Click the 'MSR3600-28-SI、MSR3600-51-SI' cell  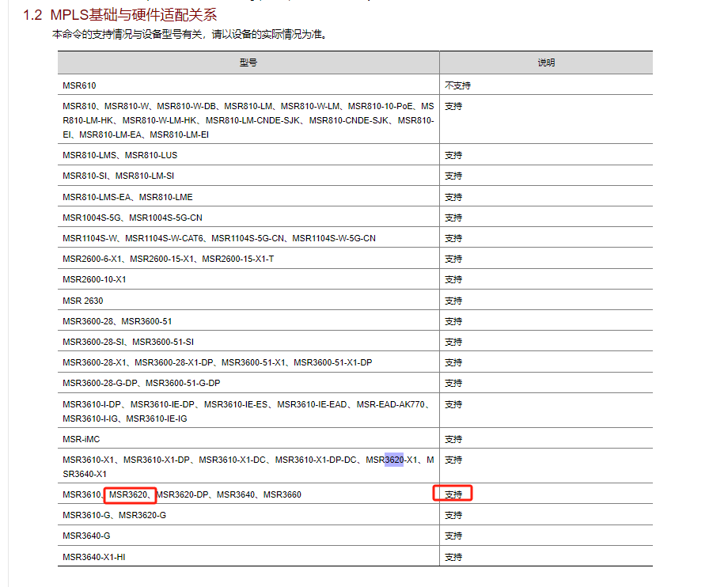coord(248,342)
